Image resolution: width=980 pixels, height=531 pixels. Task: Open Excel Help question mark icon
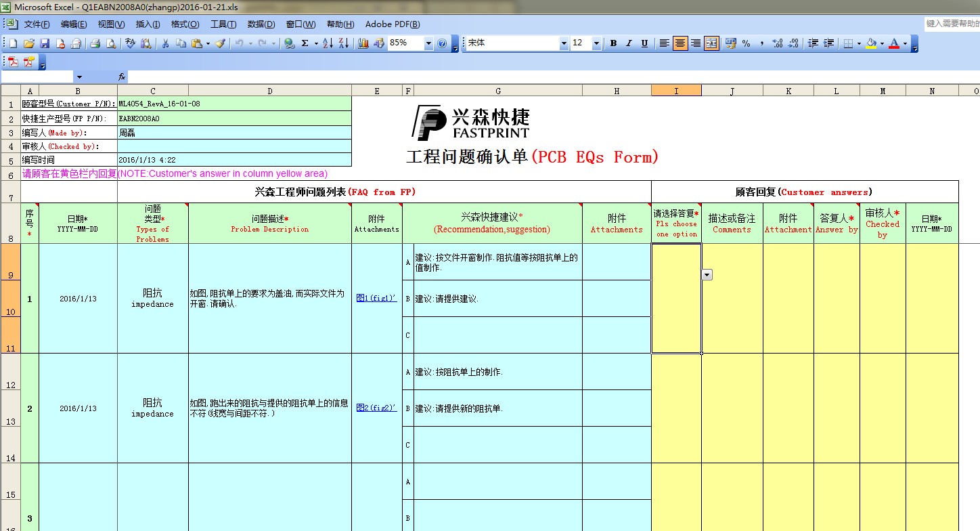[x=442, y=43]
